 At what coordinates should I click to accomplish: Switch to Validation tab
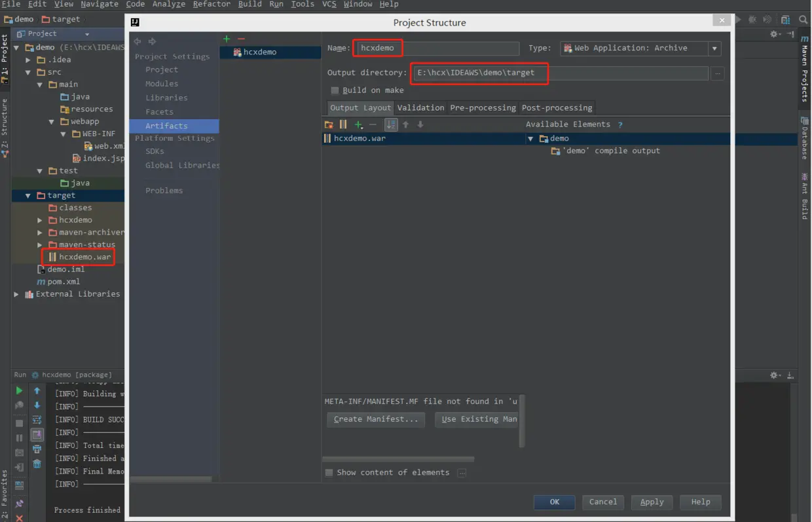point(420,108)
